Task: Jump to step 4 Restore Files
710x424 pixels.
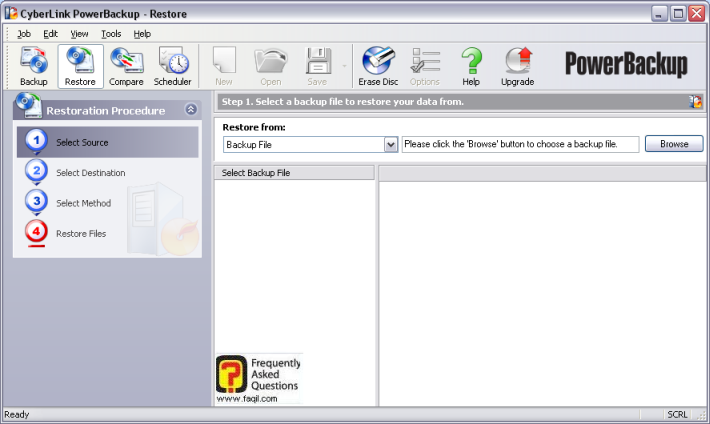Action: coord(80,233)
